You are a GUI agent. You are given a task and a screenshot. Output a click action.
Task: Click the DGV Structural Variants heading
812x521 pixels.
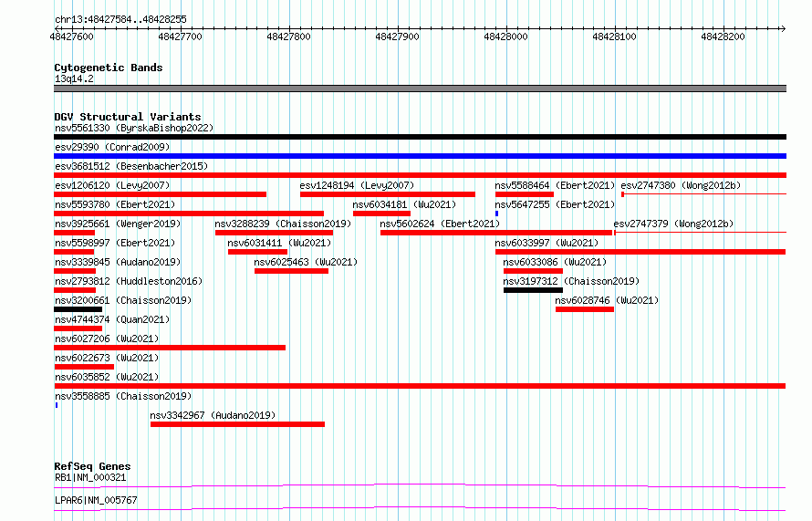pyautogui.click(x=128, y=117)
